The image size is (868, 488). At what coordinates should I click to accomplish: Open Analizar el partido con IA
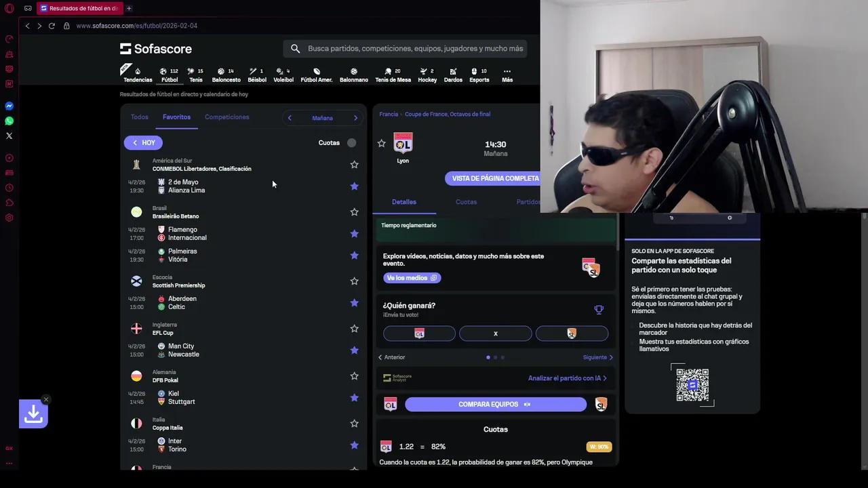[x=568, y=378]
